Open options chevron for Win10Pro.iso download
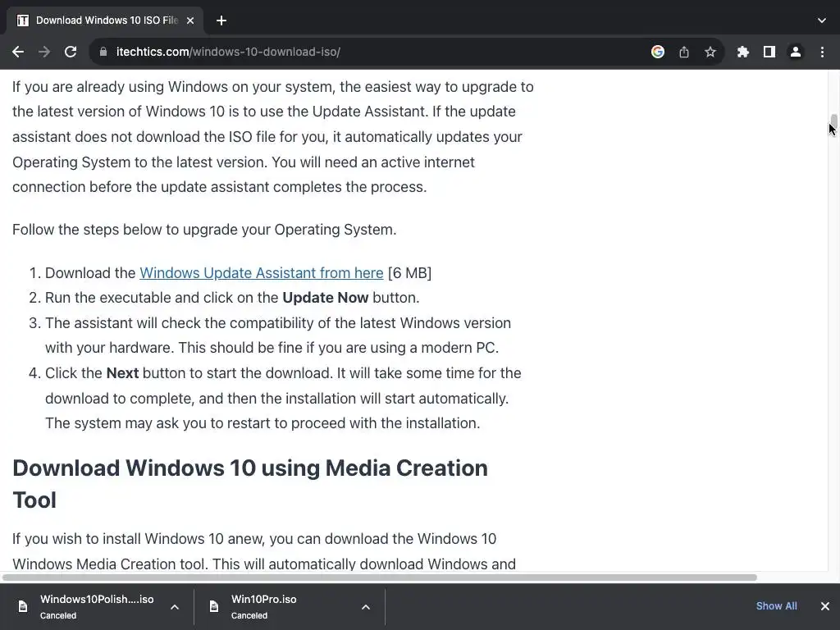Image resolution: width=840 pixels, height=630 pixels. [365, 607]
